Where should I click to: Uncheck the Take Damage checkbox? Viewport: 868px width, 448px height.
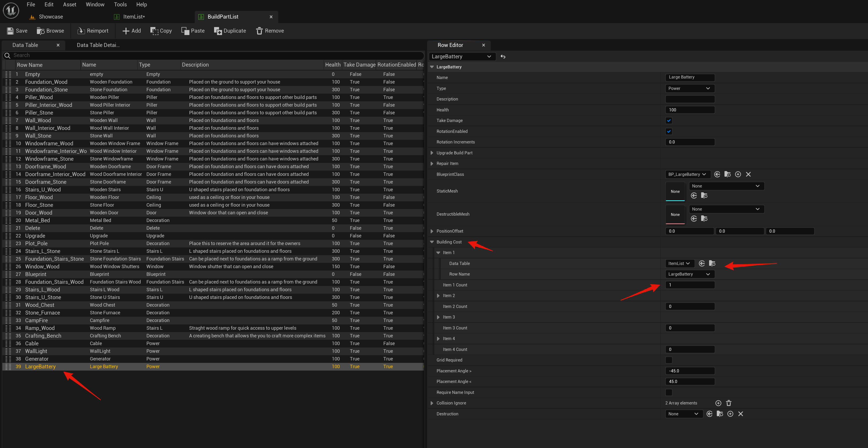point(669,121)
